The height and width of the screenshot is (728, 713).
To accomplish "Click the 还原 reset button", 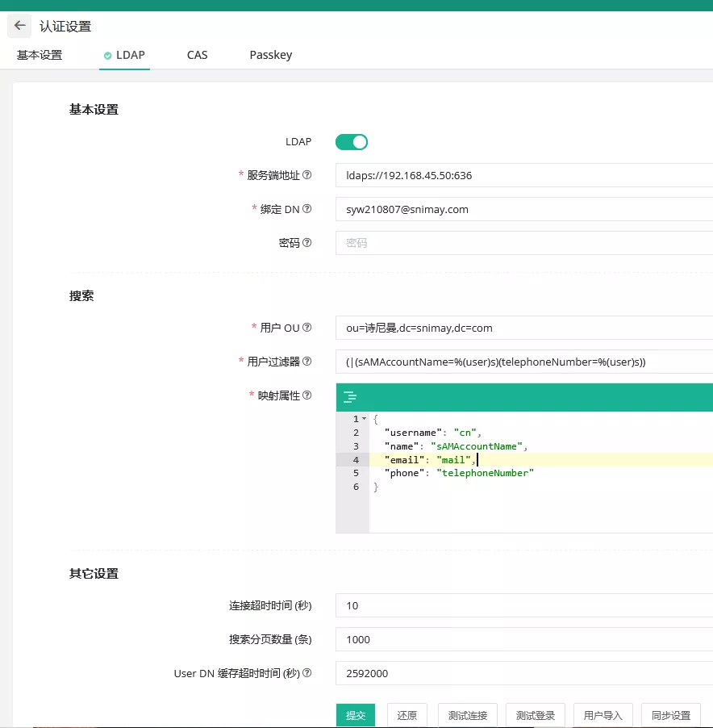I will click(407, 715).
